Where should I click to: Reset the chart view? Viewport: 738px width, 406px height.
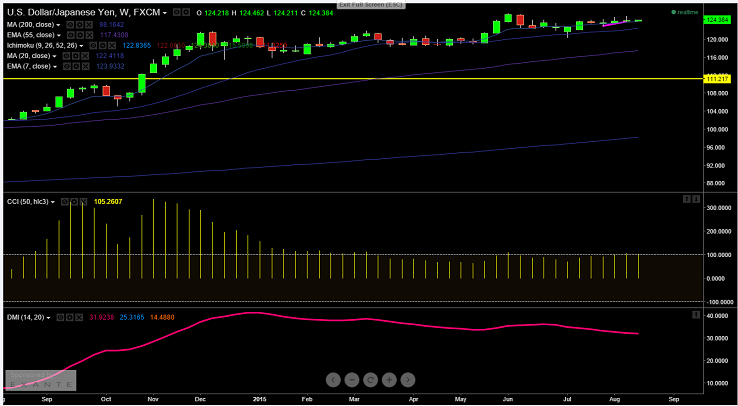pyautogui.click(x=370, y=379)
